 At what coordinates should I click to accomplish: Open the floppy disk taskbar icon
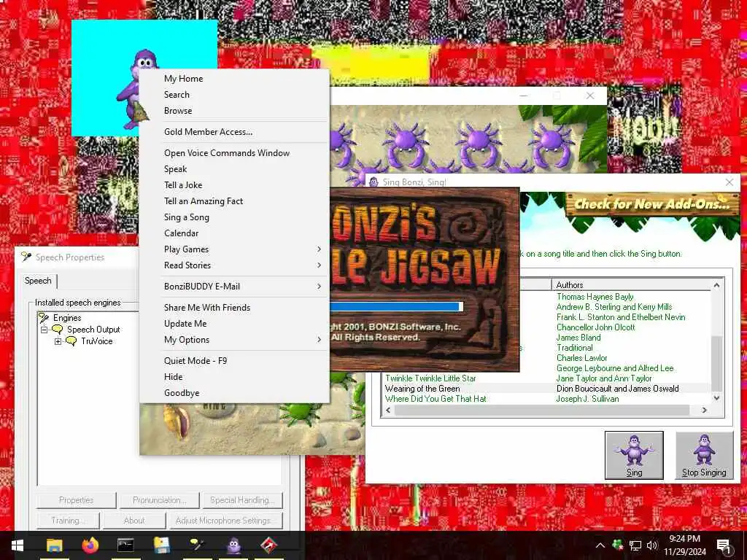tap(161, 545)
